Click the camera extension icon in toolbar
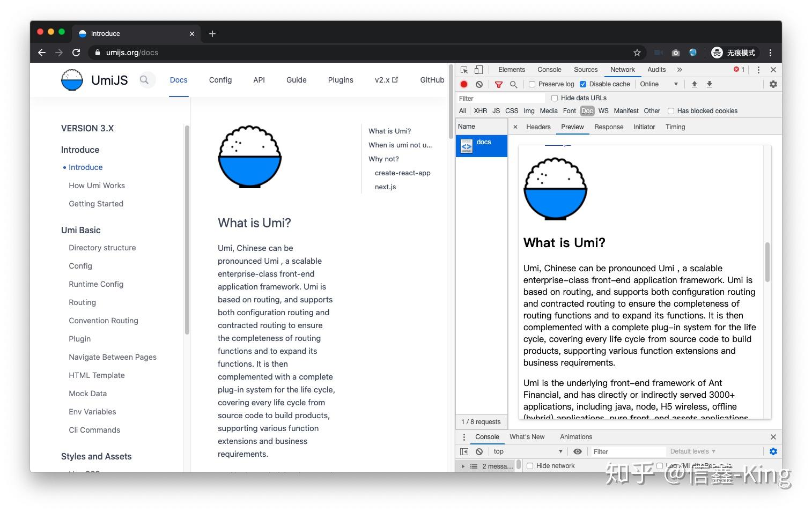 tap(676, 53)
